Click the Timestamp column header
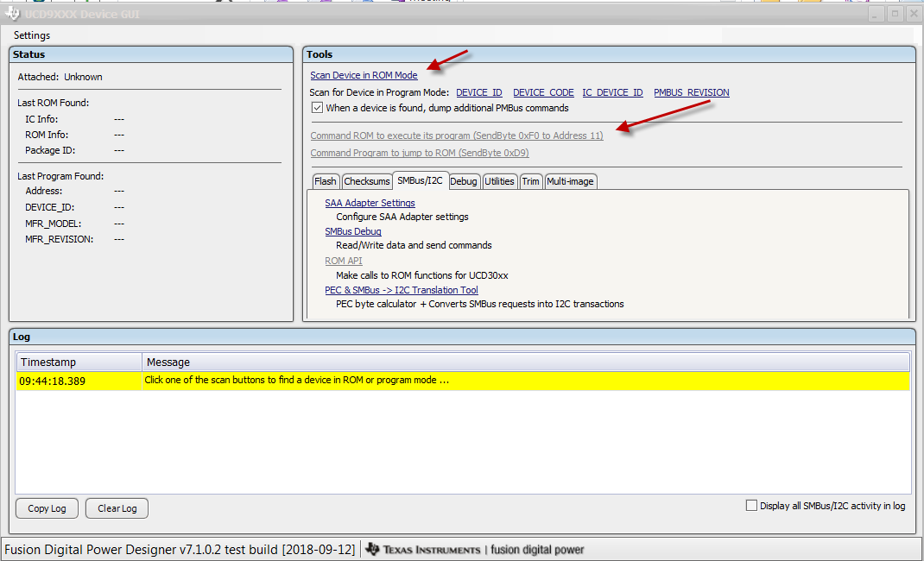 (79, 362)
